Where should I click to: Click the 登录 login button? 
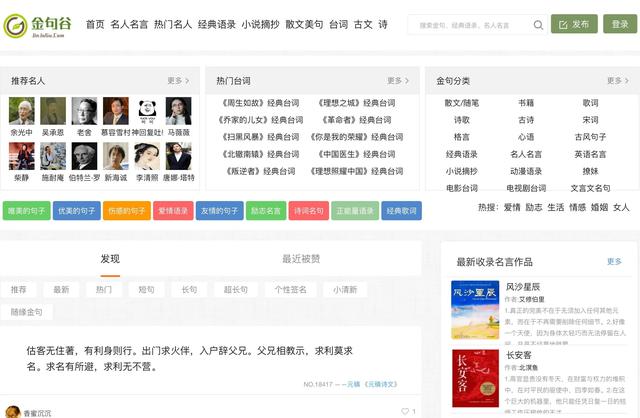(x=619, y=24)
